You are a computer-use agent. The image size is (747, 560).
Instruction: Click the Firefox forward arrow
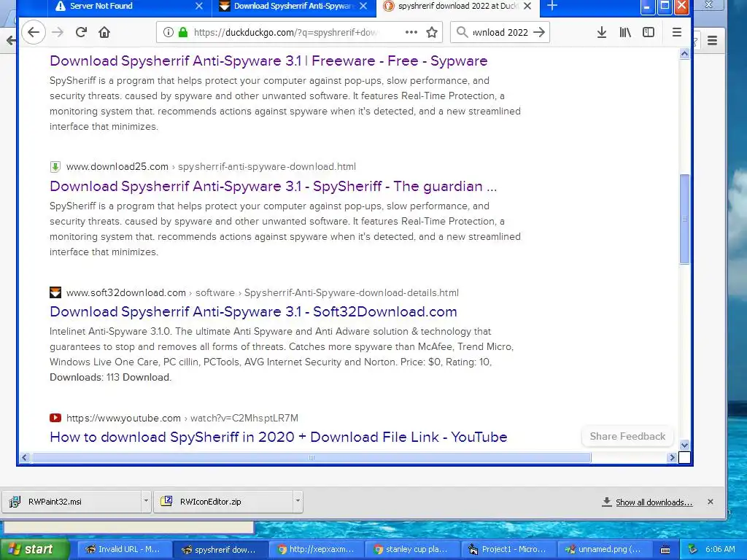point(58,32)
